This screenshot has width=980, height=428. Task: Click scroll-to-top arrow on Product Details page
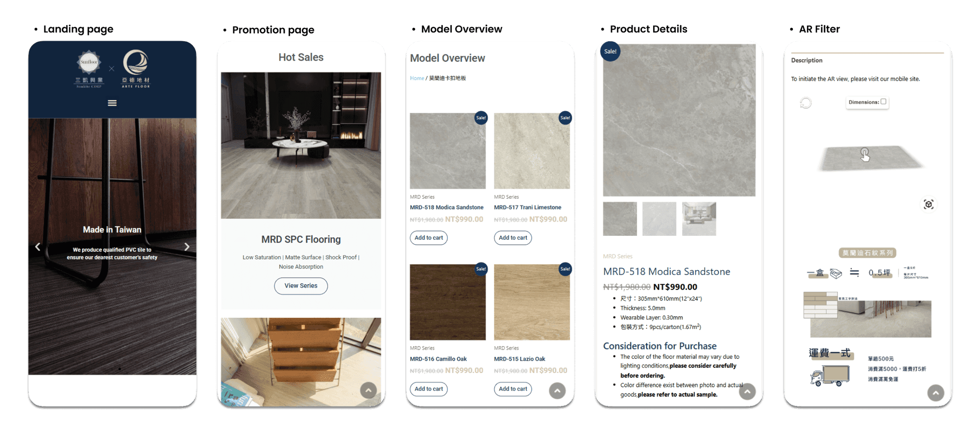747,391
